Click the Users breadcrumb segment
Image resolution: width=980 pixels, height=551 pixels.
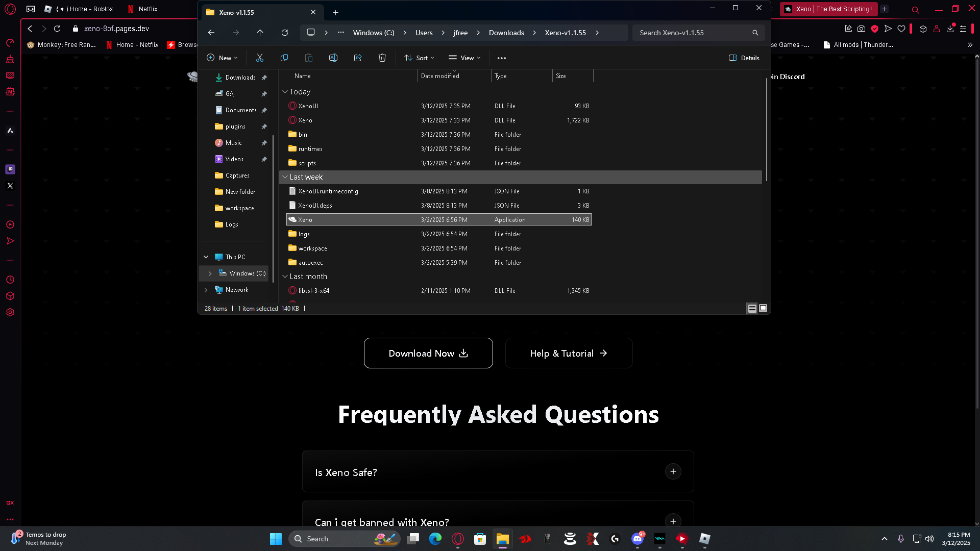(x=424, y=33)
